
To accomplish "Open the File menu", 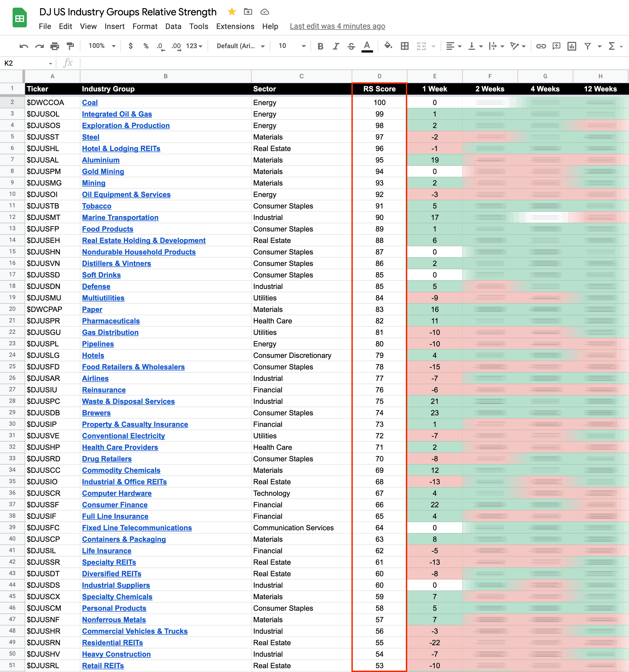I will click(45, 26).
